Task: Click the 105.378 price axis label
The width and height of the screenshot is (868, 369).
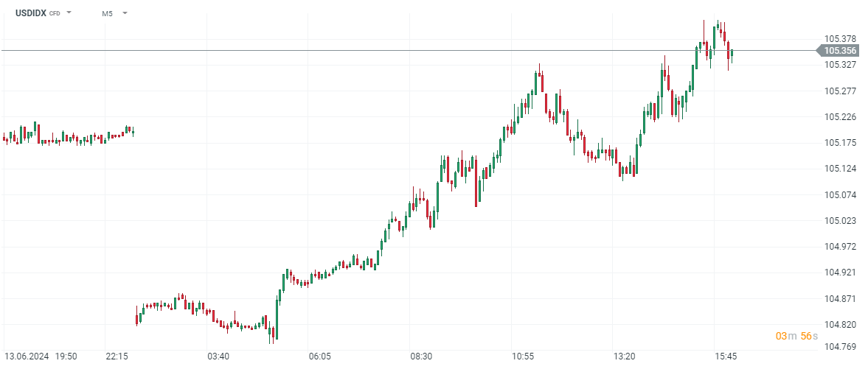Action: (840, 39)
